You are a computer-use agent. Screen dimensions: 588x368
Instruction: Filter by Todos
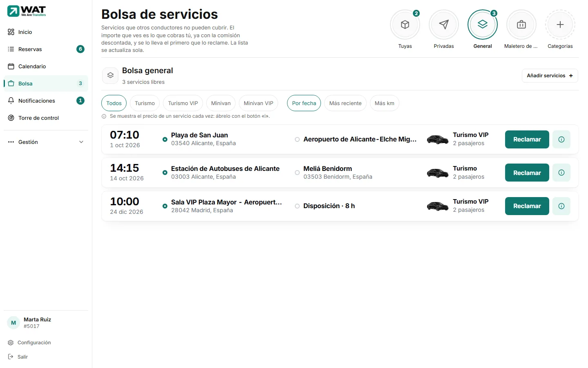[114, 103]
